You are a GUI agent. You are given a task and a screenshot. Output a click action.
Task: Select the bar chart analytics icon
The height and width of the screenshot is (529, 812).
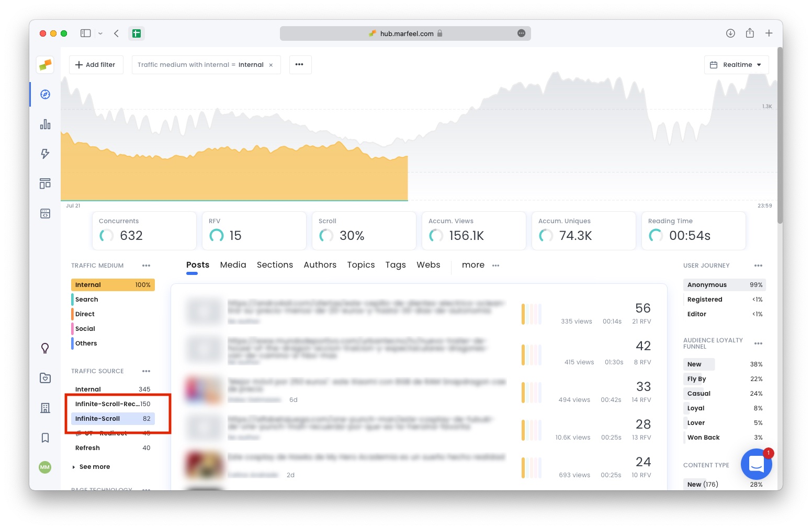tap(45, 124)
